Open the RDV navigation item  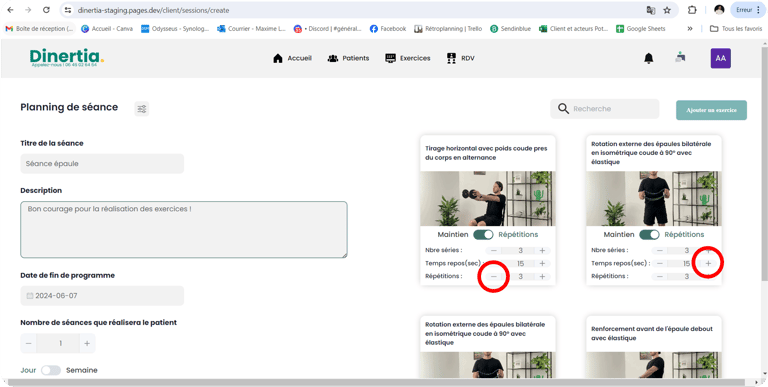[x=460, y=58]
